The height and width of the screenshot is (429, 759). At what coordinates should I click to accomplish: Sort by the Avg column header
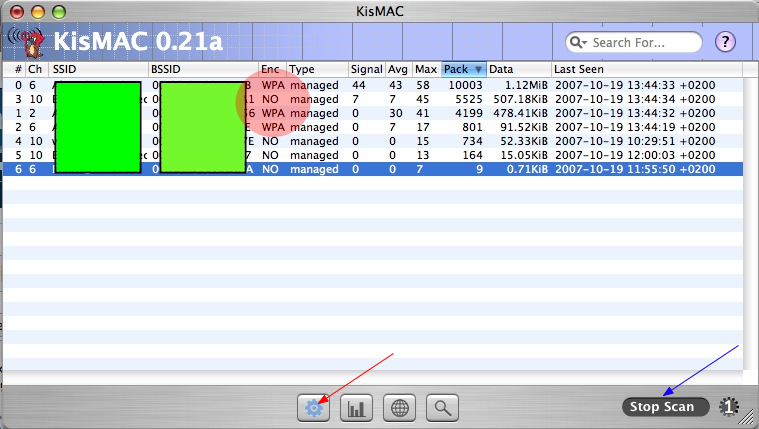coord(398,69)
